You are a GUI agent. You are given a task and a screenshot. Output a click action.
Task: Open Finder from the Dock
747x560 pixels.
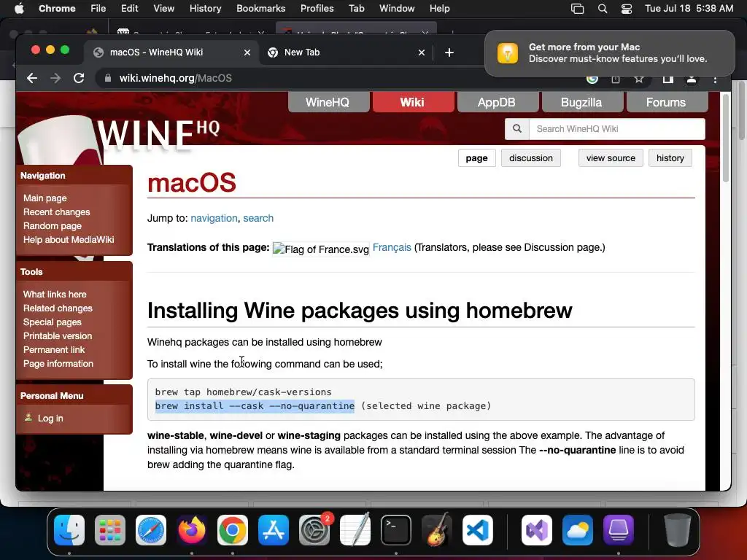[x=69, y=530]
